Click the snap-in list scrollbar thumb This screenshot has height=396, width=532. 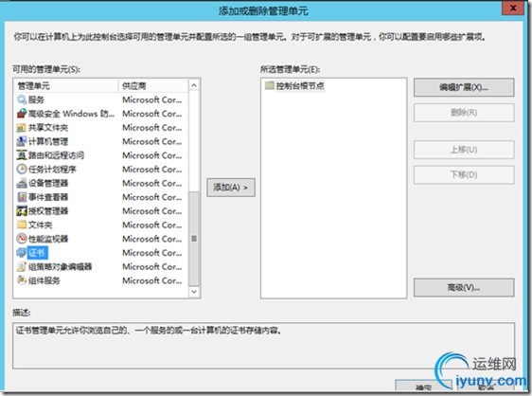click(x=194, y=239)
